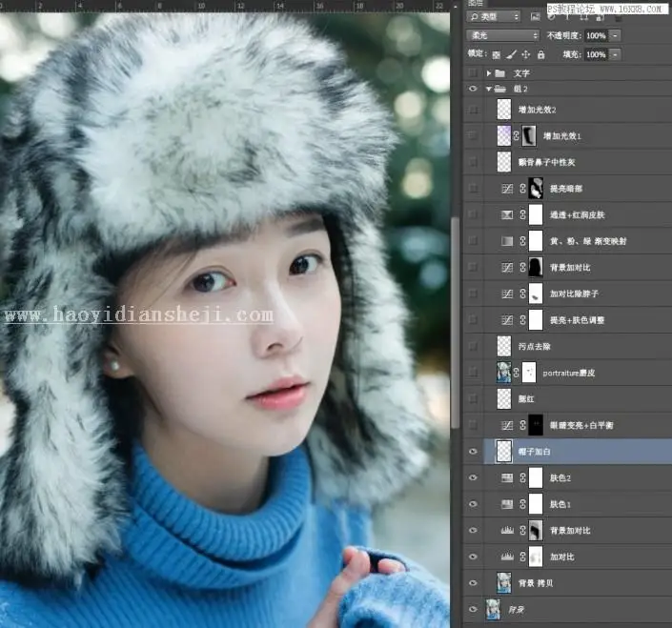Viewport: 672px width, 628px height.
Task: Click curves icon of 加对比除脖子 layer
Action: pyautogui.click(x=507, y=294)
